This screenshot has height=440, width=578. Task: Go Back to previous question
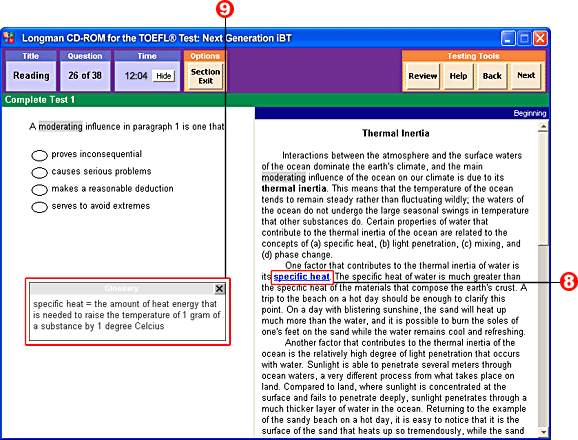click(x=492, y=76)
